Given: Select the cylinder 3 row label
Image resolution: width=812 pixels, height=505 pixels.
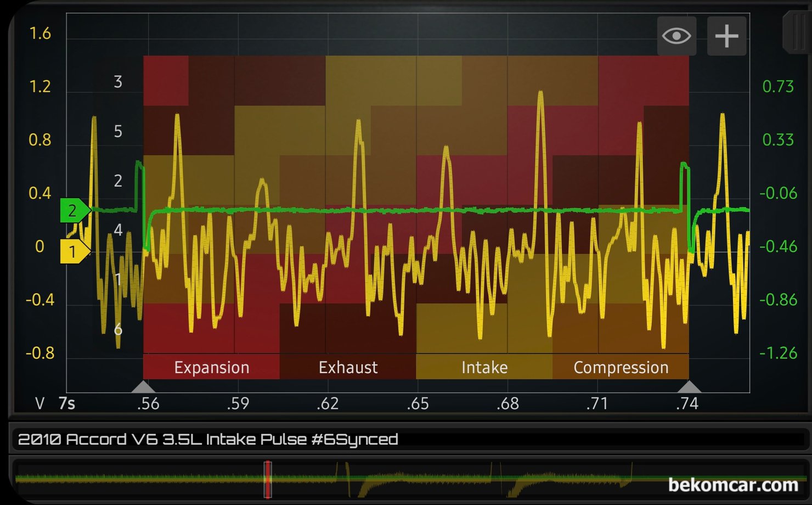Looking at the screenshot, I should (118, 82).
